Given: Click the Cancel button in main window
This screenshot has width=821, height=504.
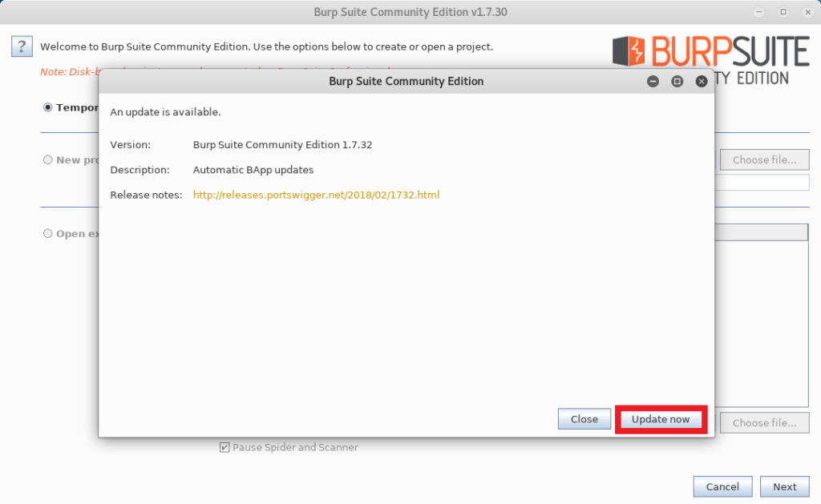Looking at the screenshot, I should point(722,486).
